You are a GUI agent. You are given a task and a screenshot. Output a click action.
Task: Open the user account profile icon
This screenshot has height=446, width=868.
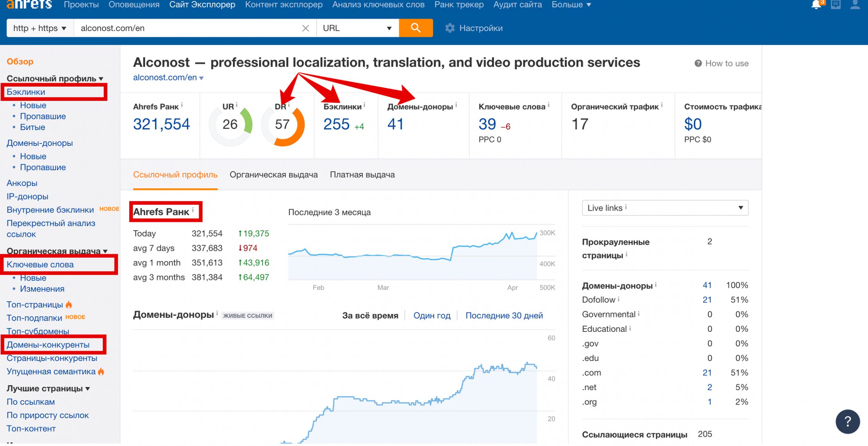pos(855,4)
